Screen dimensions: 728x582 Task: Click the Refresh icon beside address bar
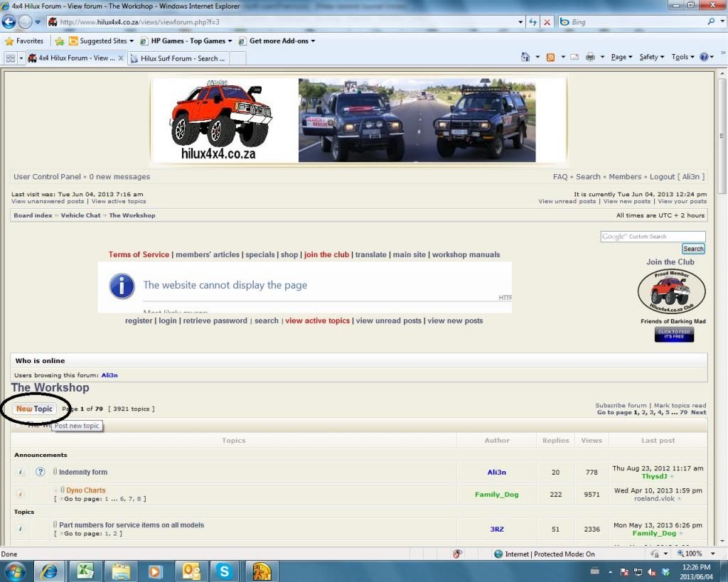(533, 22)
